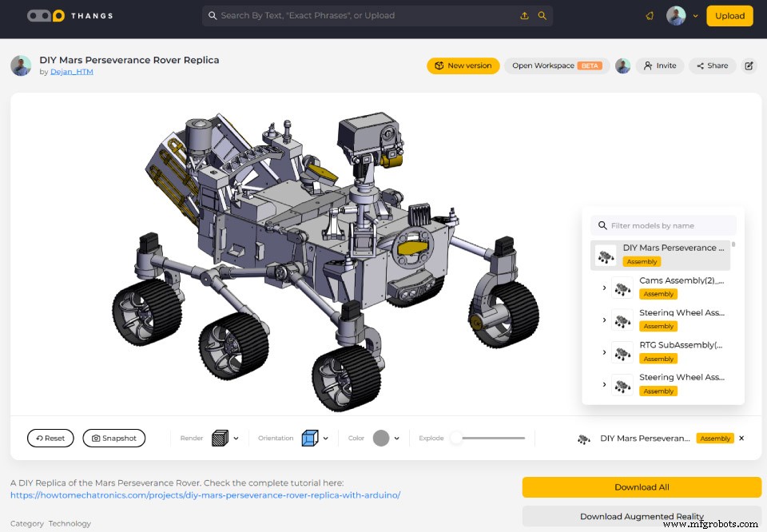Click the Filter models by name field
The width and height of the screenshot is (767, 532).
(663, 224)
